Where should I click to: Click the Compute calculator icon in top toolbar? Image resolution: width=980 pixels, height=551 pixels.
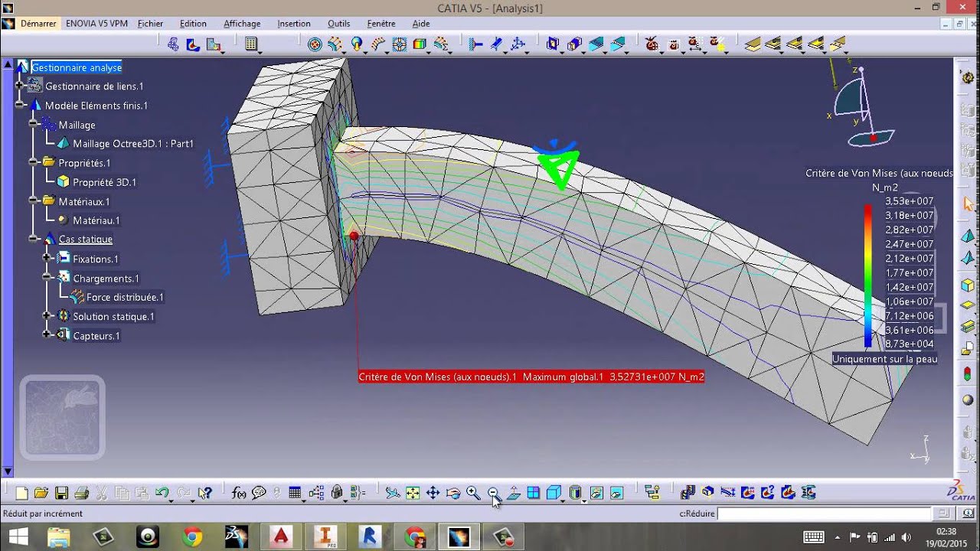(x=250, y=44)
